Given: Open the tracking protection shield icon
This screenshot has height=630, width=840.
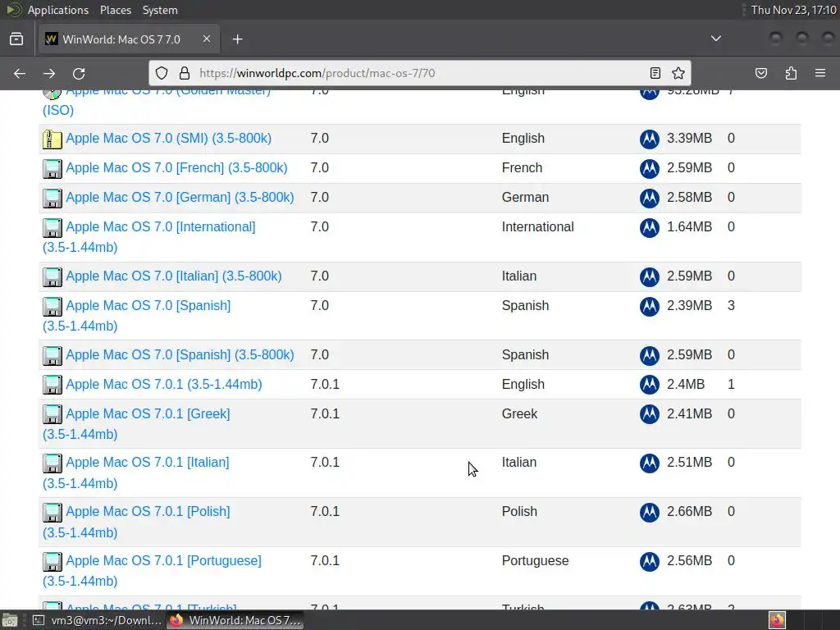Looking at the screenshot, I should [x=162, y=73].
